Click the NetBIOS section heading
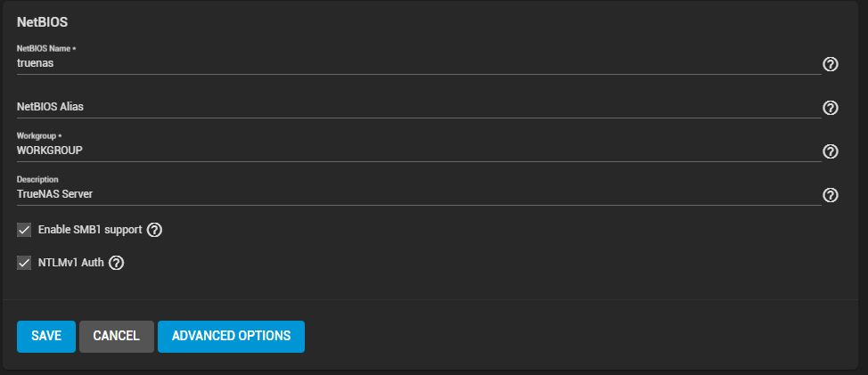This screenshot has height=375, width=868. [x=42, y=22]
